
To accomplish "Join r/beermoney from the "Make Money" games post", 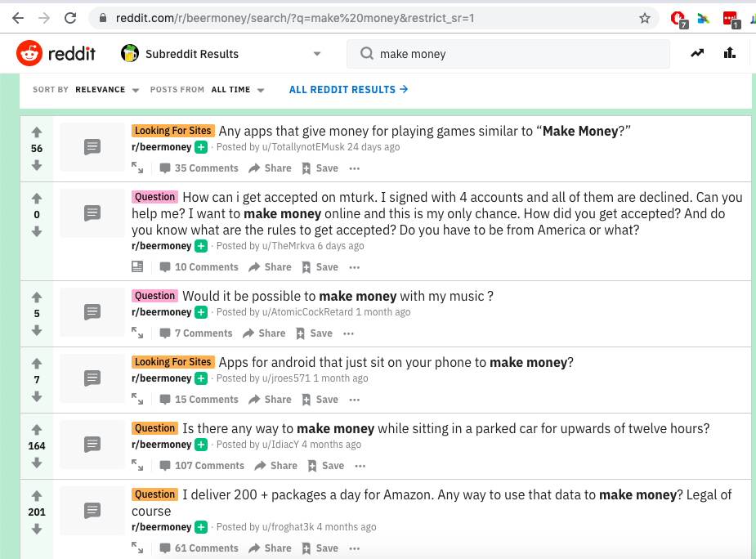I will [201, 147].
